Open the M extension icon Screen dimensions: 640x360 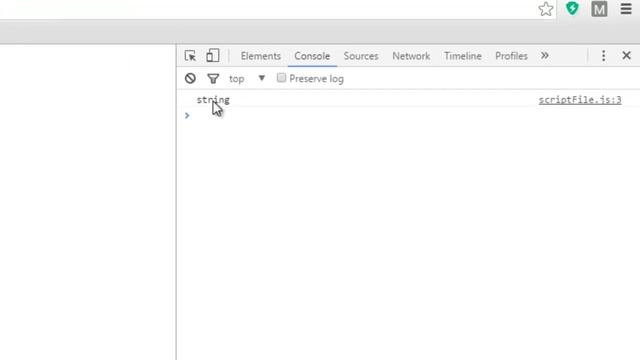599,9
